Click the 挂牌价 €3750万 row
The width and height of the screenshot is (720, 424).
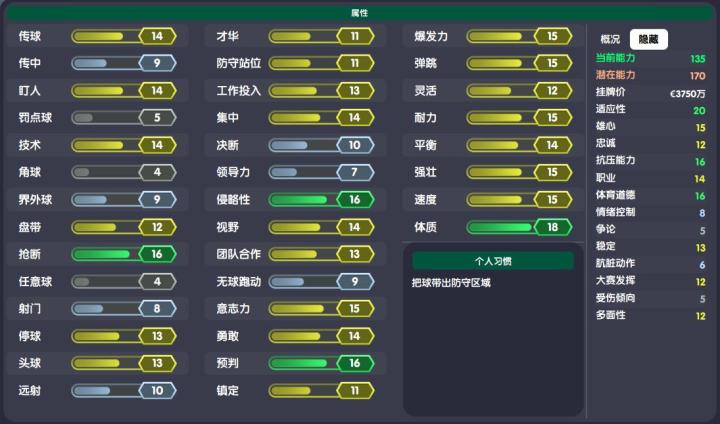click(650, 93)
